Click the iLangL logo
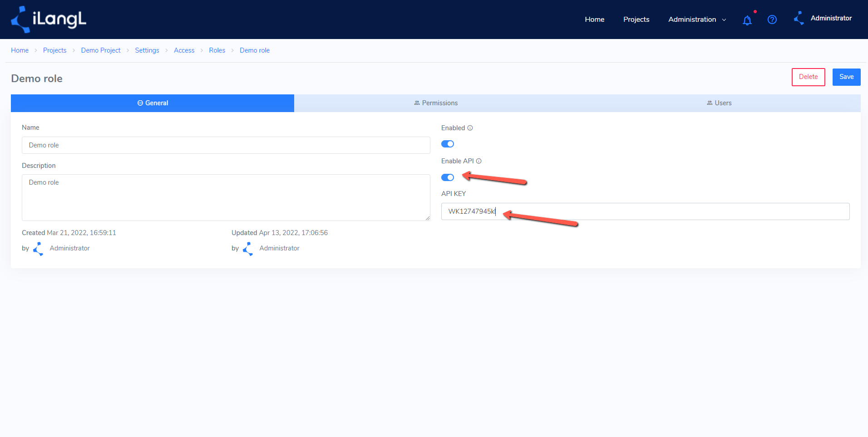The width and height of the screenshot is (868, 437). tap(49, 20)
